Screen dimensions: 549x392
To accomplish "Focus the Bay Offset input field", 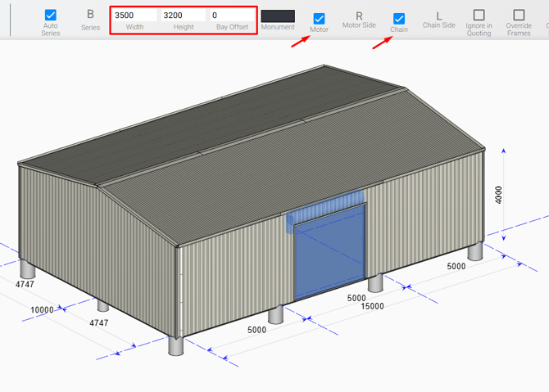I will (232, 16).
